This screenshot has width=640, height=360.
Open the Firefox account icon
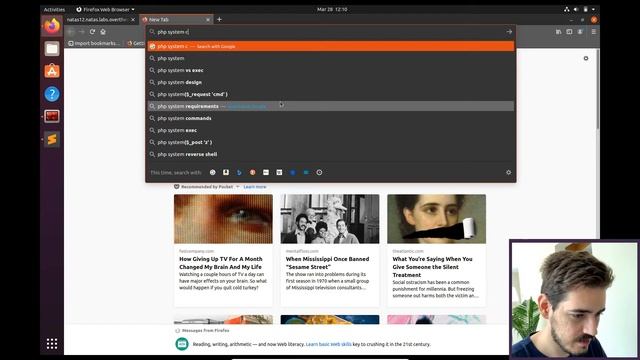pyautogui.click(x=580, y=31)
